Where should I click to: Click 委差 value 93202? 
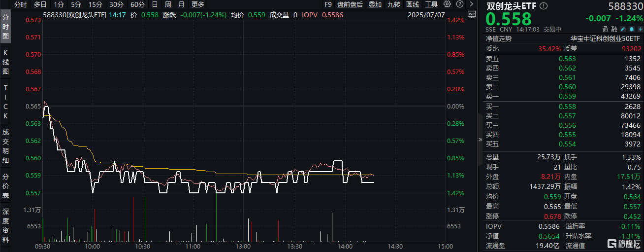point(632,48)
